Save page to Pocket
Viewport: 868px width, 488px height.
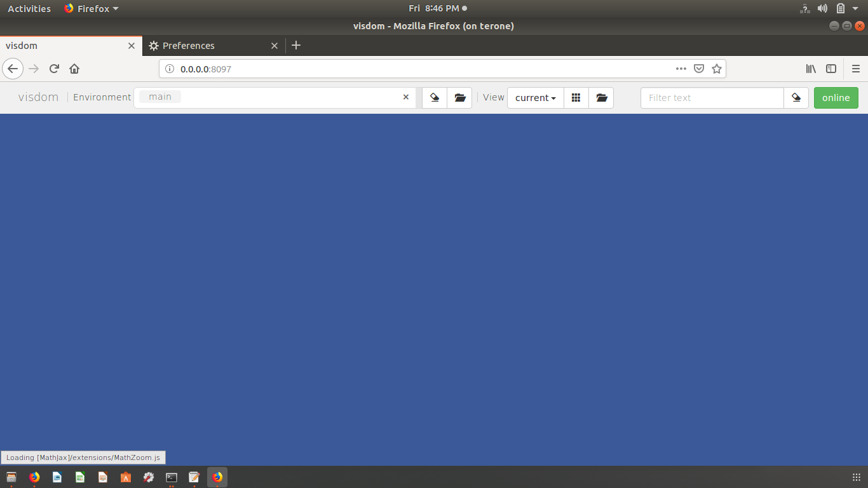[699, 69]
